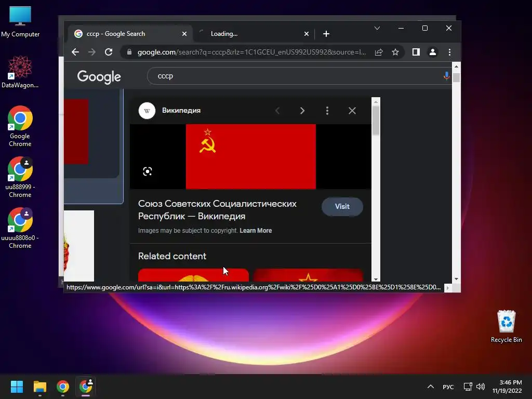This screenshot has height=399, width=532.
Task: Close the Loading tab
Action: tap(307, 34)
